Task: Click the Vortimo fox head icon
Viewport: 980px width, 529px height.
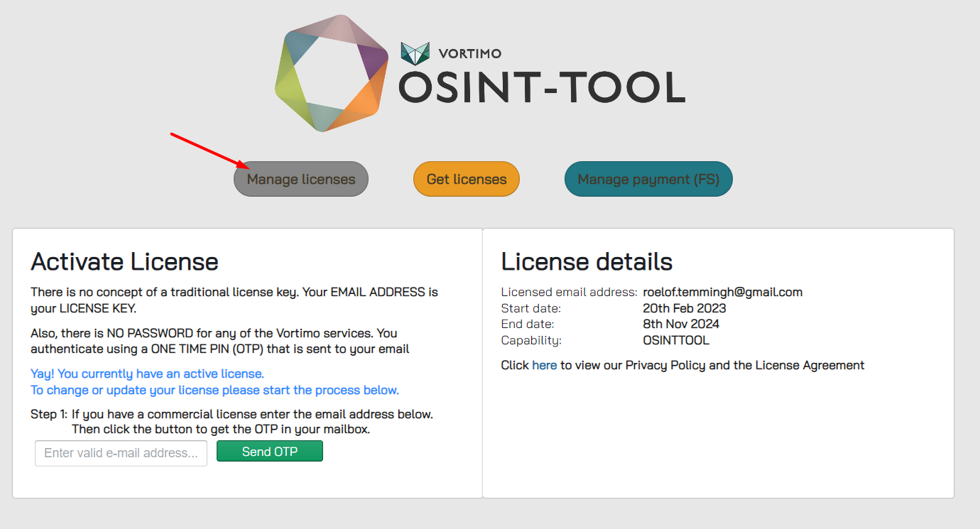Action: 415,53
